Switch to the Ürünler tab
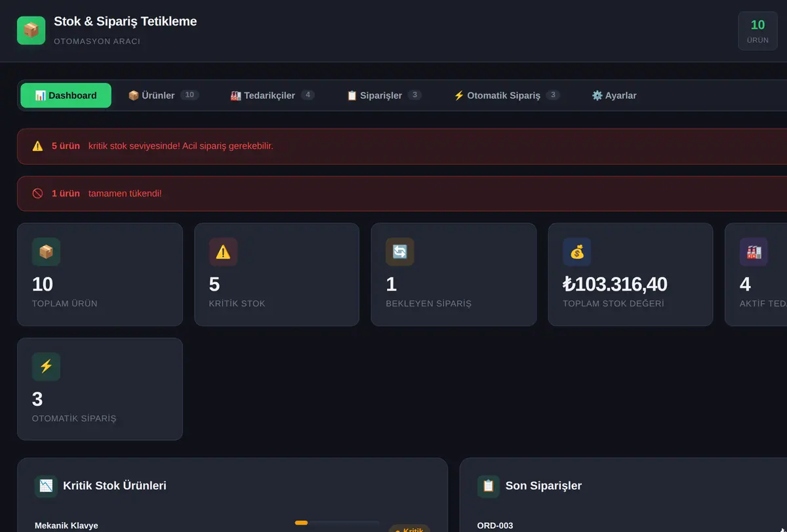Screen dimensions: 787x532 [x=163, y=96]
